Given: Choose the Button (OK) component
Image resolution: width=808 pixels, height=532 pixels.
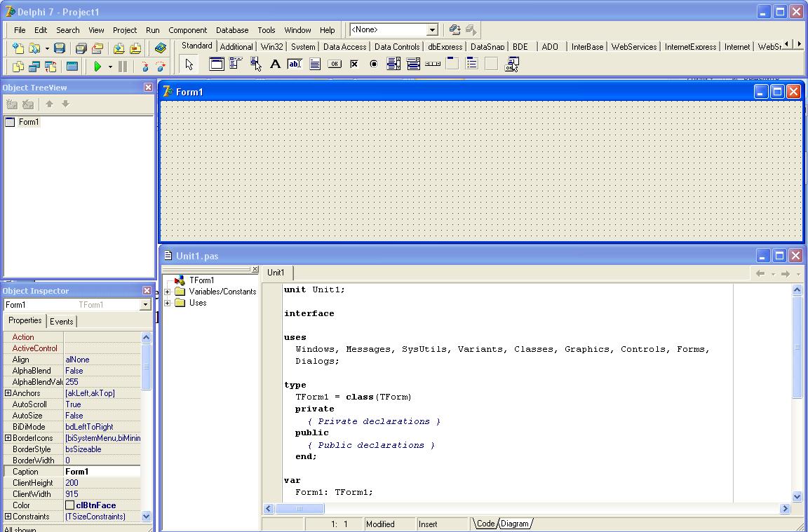Looking at the screenshot, I should click(335, 64).
